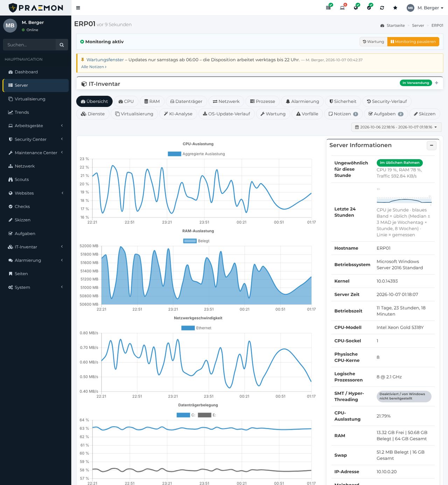Open the server status icon in top bar
The width and height of the screenshot is (448, 485).
329,7
